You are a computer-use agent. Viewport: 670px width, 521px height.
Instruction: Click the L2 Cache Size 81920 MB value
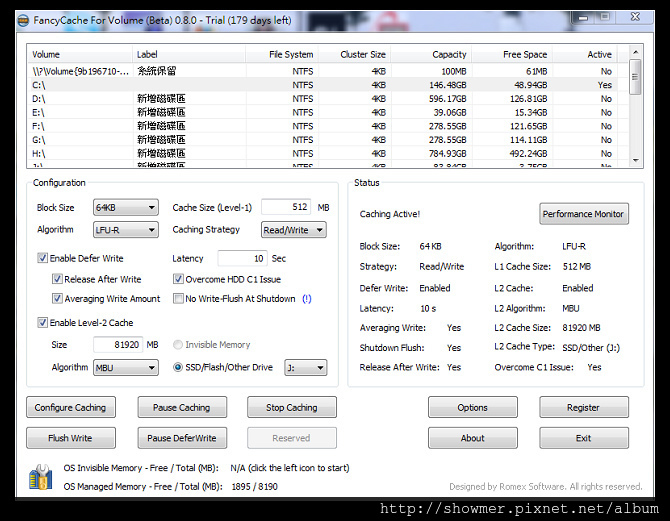click(x=581, y=328)
